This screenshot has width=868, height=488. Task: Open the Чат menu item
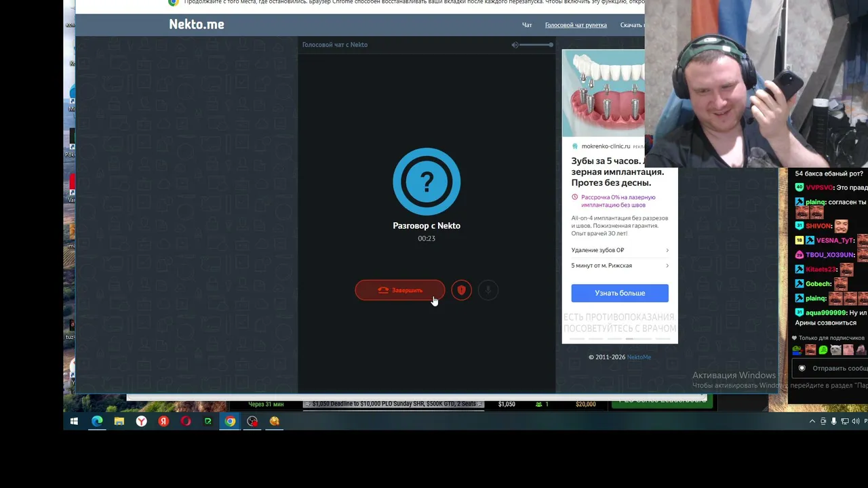tap(527, 25)
